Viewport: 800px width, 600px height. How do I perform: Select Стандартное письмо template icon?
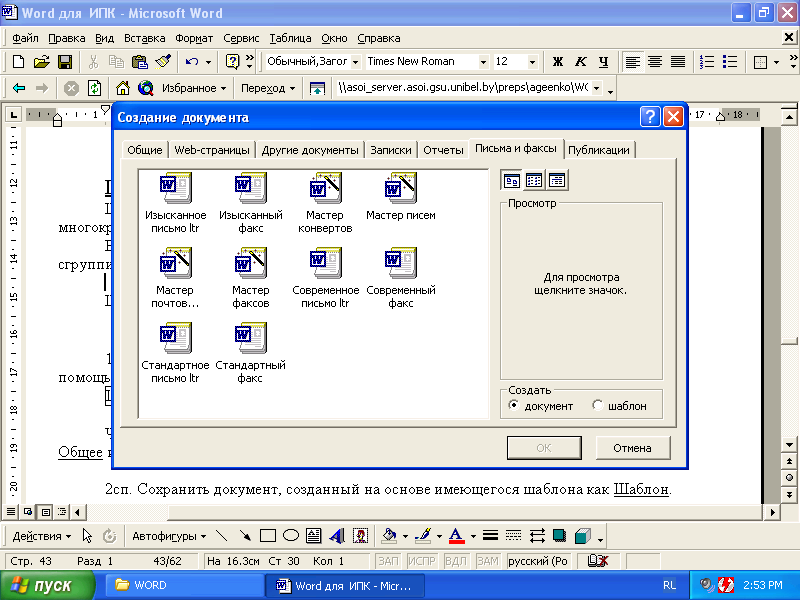(176, 338)
